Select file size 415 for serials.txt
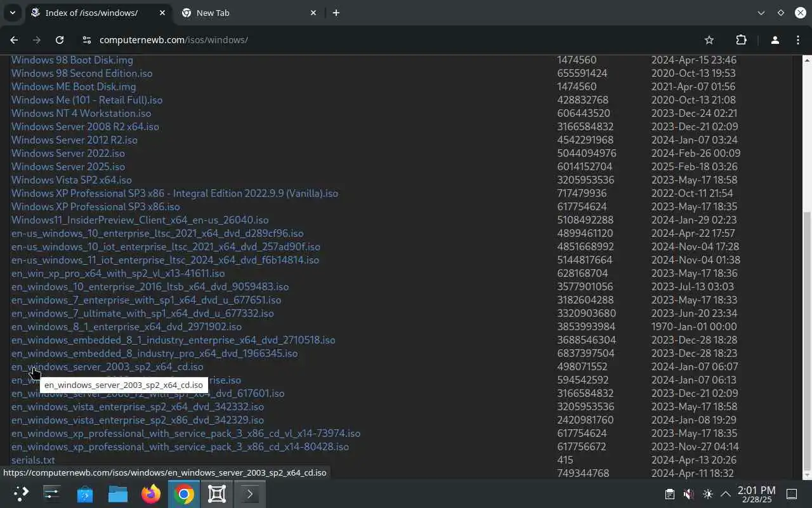 (x=565, y=460)
